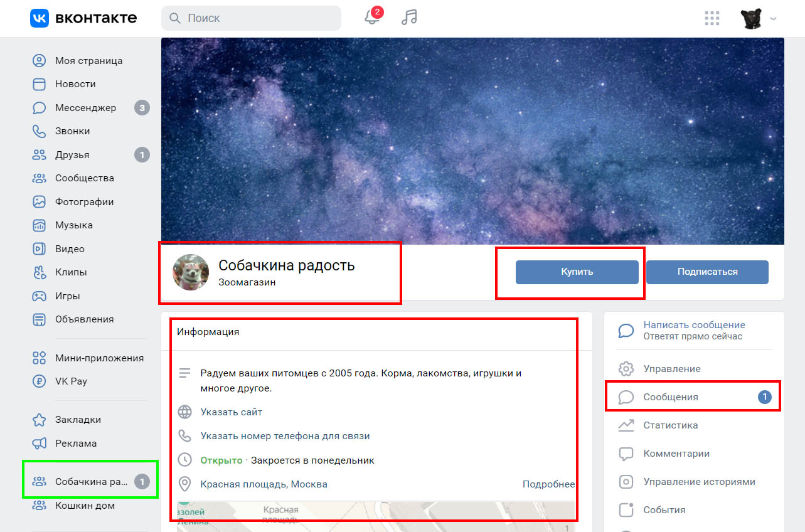Click the Управление историями icon
The height and width of the screenshot is (532, 805).
[626, 482]
